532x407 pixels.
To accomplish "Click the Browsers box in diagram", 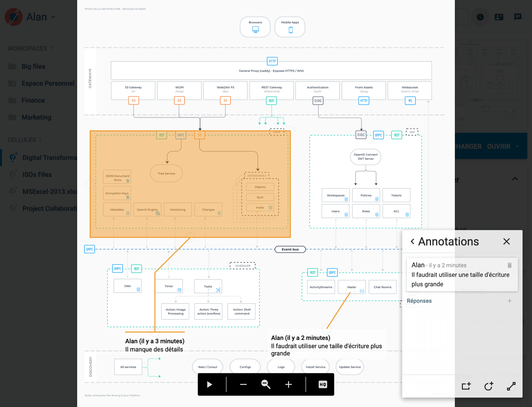I will click(x=255, y=27).
